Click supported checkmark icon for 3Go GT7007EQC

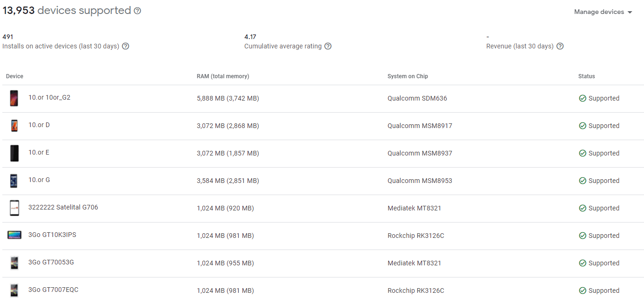(583, 290)
